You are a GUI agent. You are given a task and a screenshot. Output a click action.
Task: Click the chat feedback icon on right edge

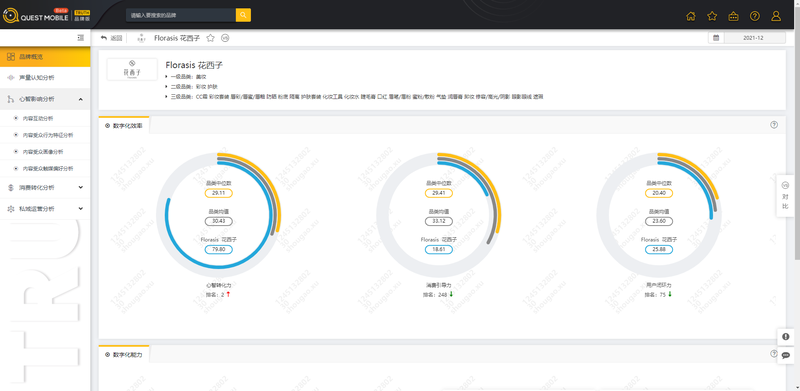(x=786, y=355)
